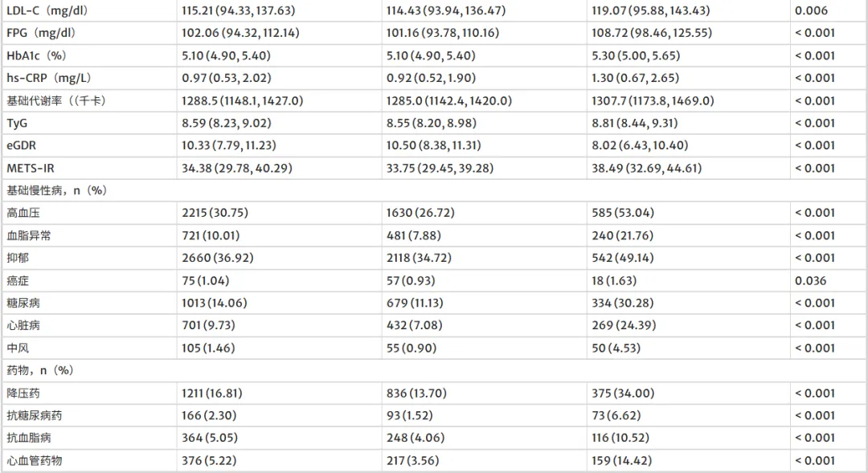Click the value 2215 (30.75) cell
868x473 pixels.
[215, 213]
